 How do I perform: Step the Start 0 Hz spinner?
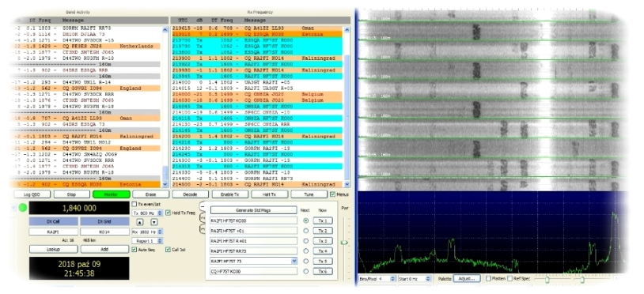coord(428,279)
